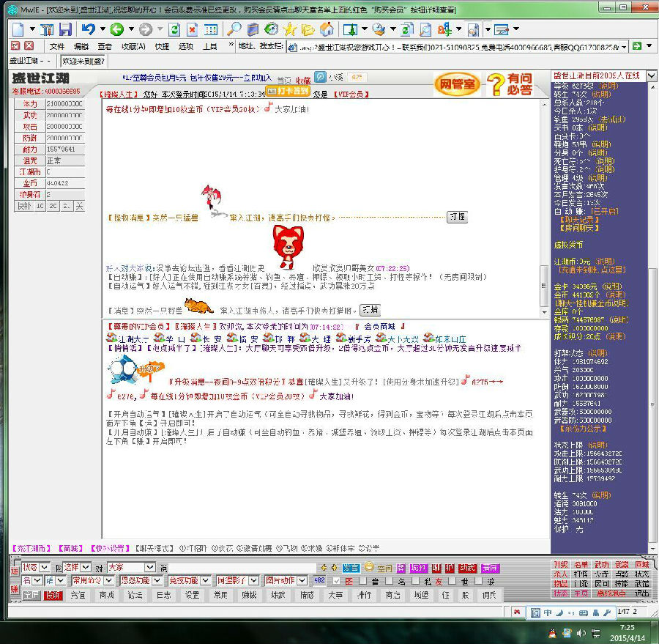Image resolution: width=659 pixels, height=644 pixels.
Task: Click the blue 发言 send button
Action: [x=351, y=569]
